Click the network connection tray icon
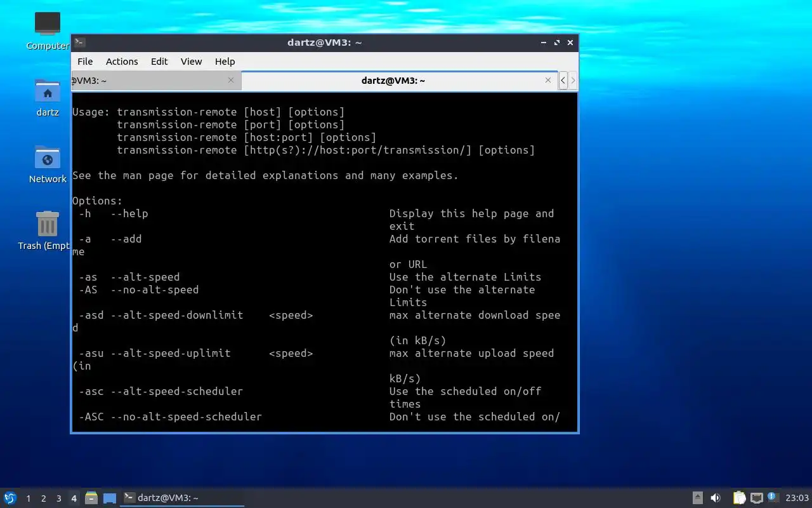 (756, 498)
